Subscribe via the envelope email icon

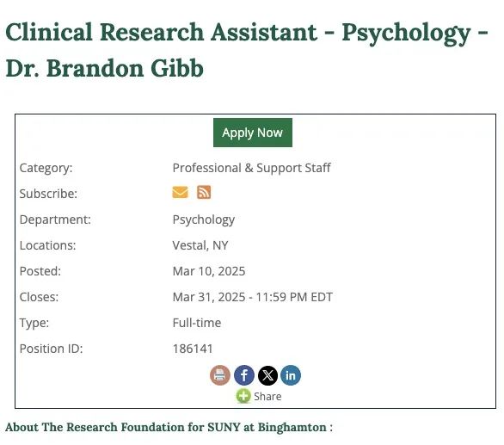(x=180, y=193)
